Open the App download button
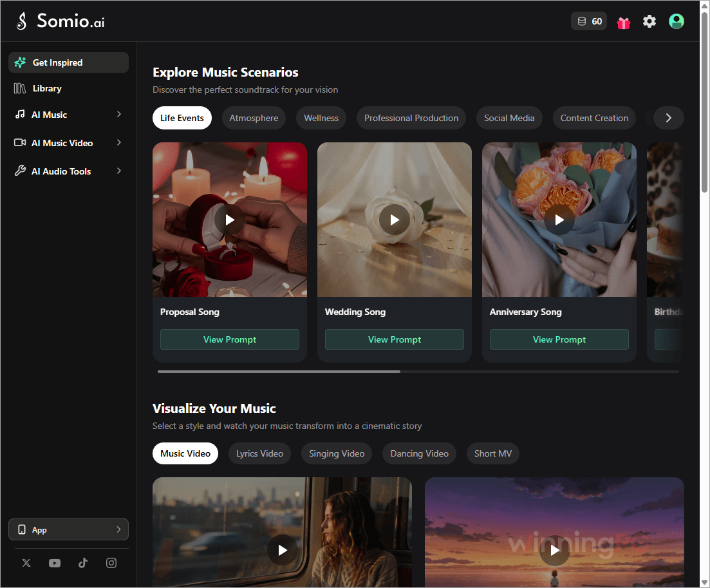Viewport: 710px width, 588px height. pyautogui.click(x=68, y=529)
